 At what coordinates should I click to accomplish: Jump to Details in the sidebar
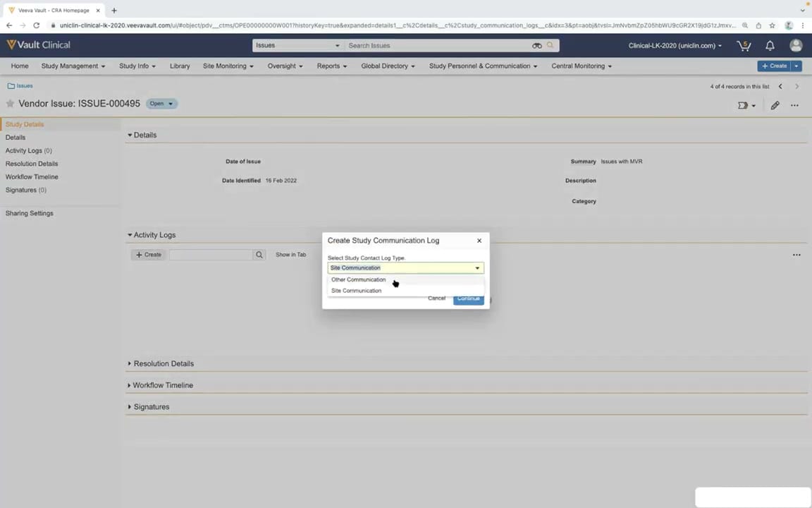[x=15, y=138]
